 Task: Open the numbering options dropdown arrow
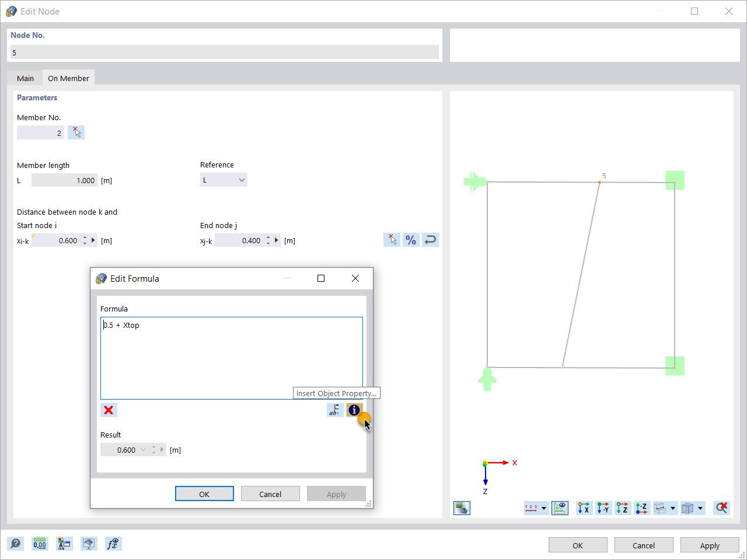click(543, 508)
